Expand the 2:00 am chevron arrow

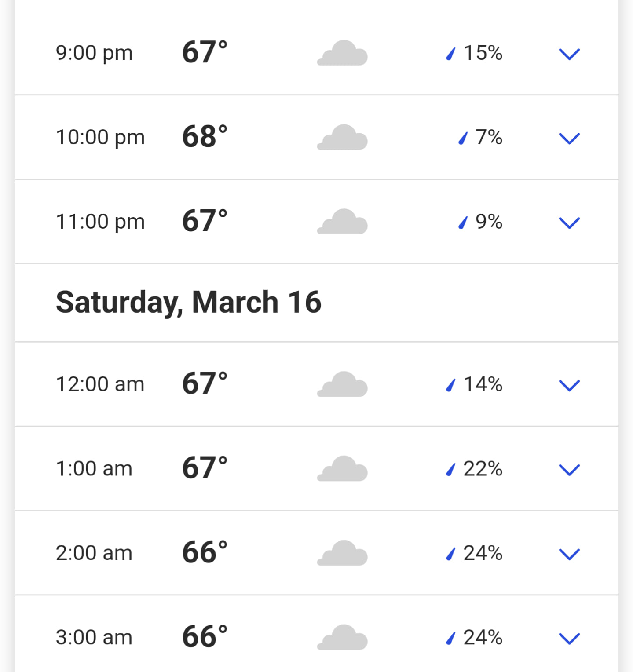click(569, 554)
